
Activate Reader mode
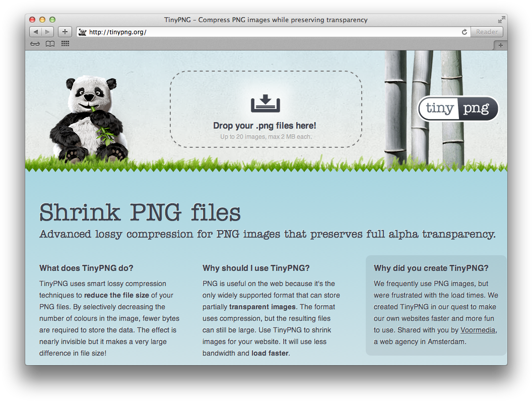pos(487,31)
